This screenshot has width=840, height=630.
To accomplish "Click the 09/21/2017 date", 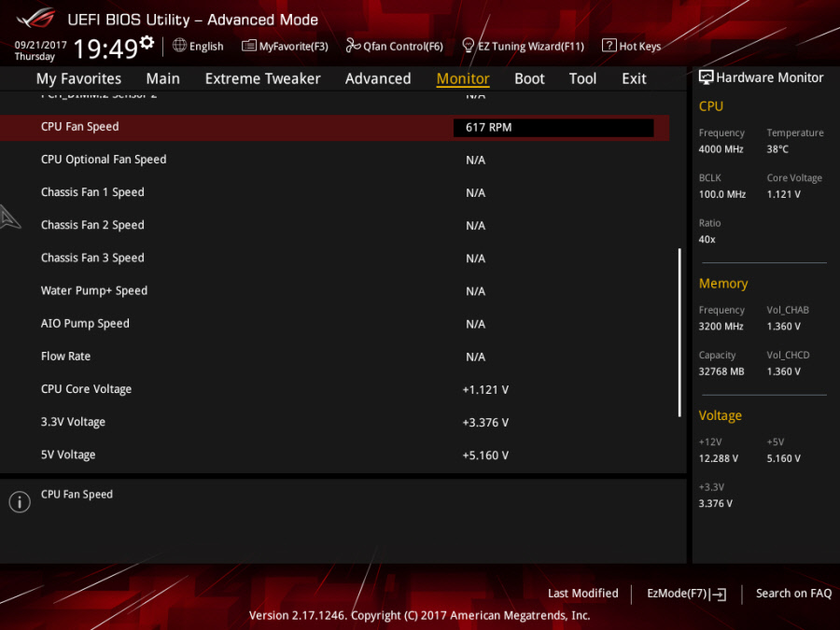I will tap(41, 45).
